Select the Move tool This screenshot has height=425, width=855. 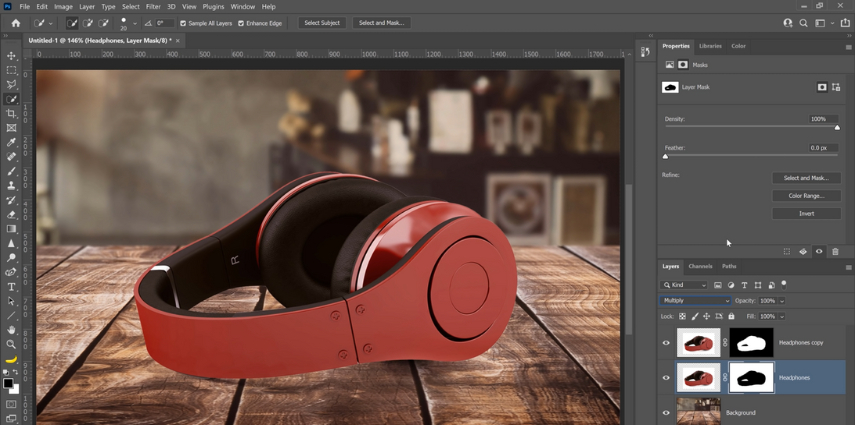12,56
